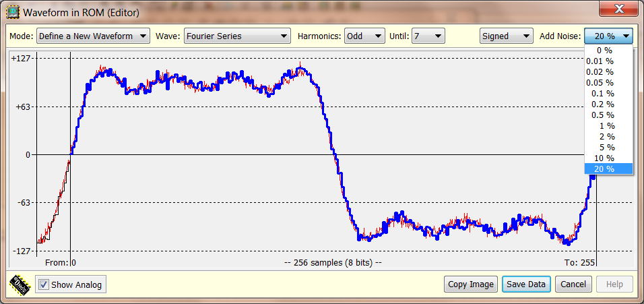
Task: Click the window title bar app icon
Action: (x=13, y=12)
